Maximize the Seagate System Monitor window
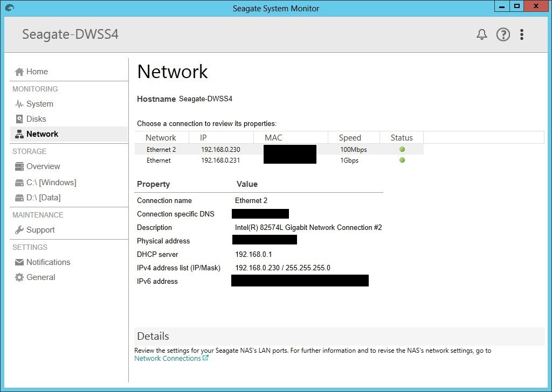The height and width of the screenshot is (392, 552). pyautogui.click(x=517, y=6)
